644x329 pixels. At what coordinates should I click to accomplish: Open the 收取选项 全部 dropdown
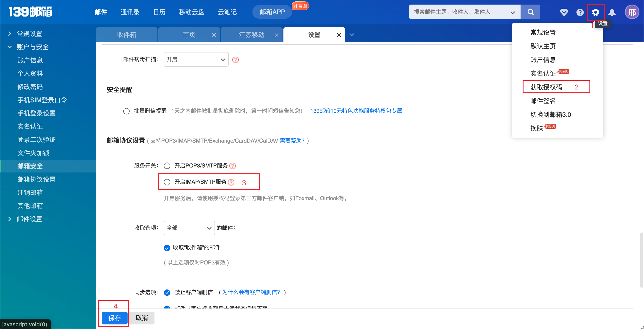click(189, 228)
